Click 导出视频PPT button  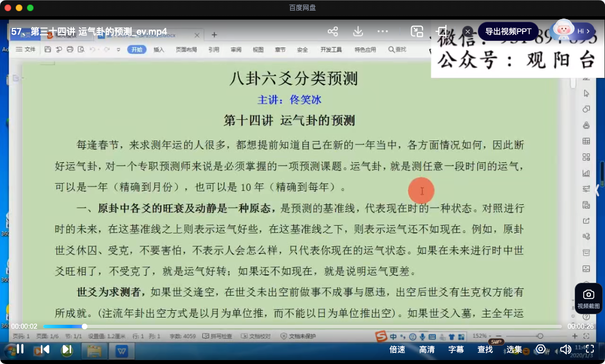pyautogui.click(x=509, y=31)
